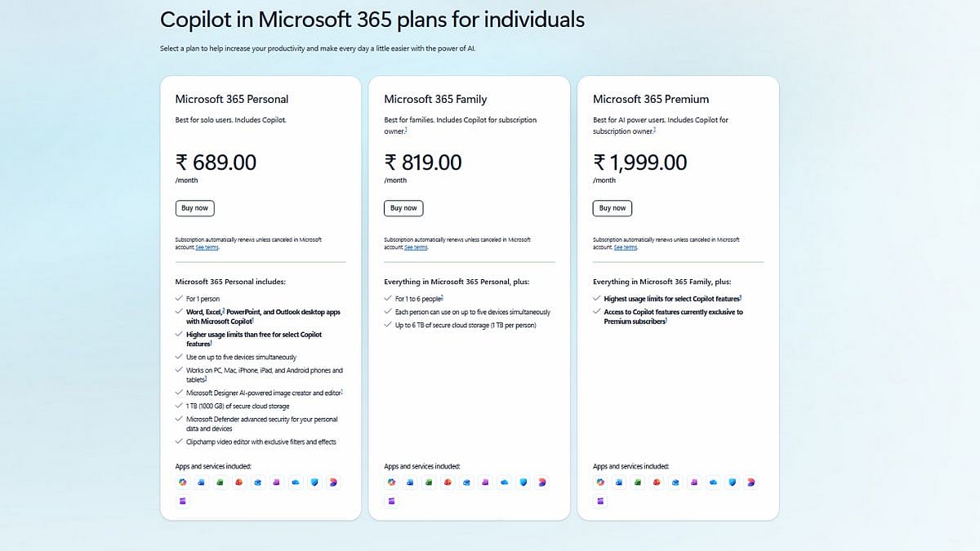980x551 pixels.
Task: Click the Microsoft Copilot icon under Personal plan
Action: [x=182, y=482]
